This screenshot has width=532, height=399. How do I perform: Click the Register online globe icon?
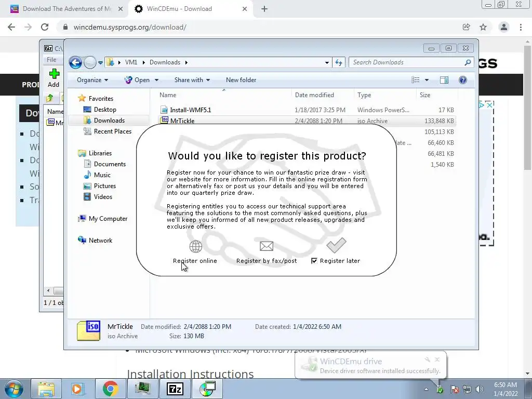coord(196,246)
